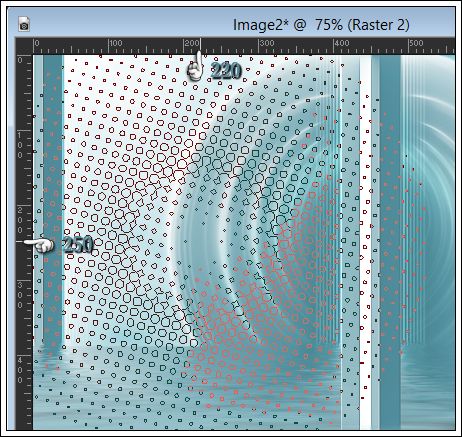462x437 pixels.
Task: Click the white vertical stripe on canvas
Action: tap(365, 242)
